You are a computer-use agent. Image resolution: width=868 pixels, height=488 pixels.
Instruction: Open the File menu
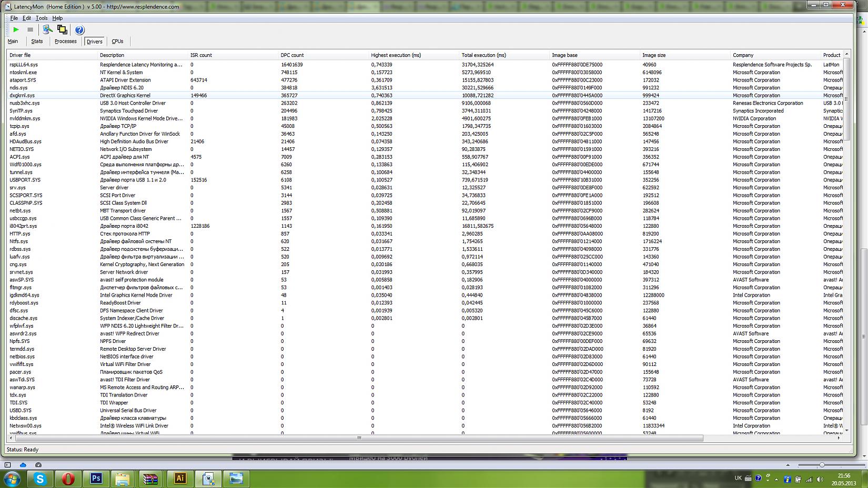point(14,18)
